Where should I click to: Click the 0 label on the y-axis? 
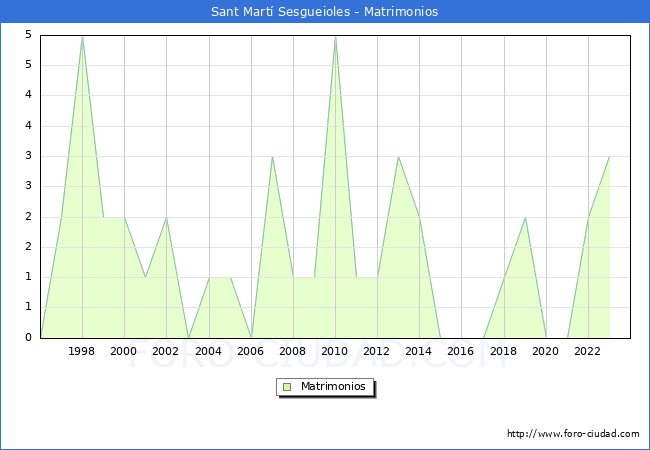pyautogui.click(x=29, y=338)
